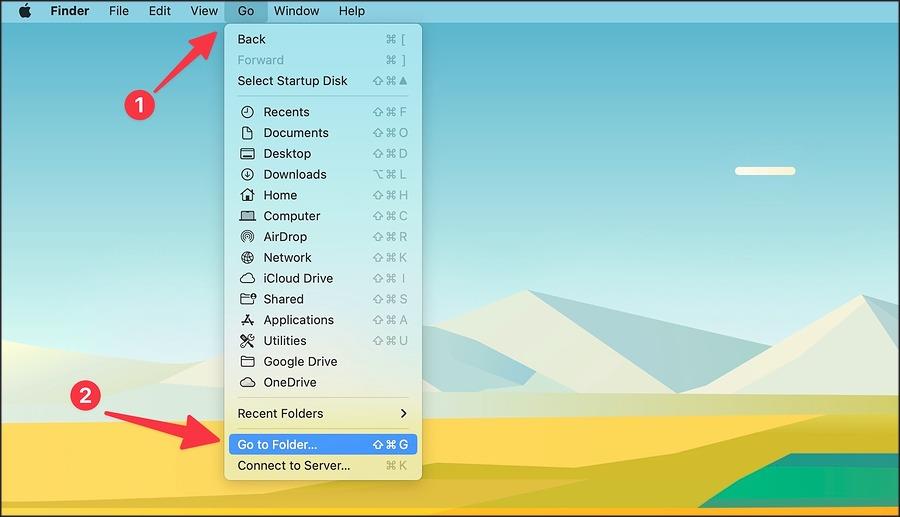The height and width of the screenshot is (517, 900).
Task: Open the Help menu
Action: pos(351,11)
